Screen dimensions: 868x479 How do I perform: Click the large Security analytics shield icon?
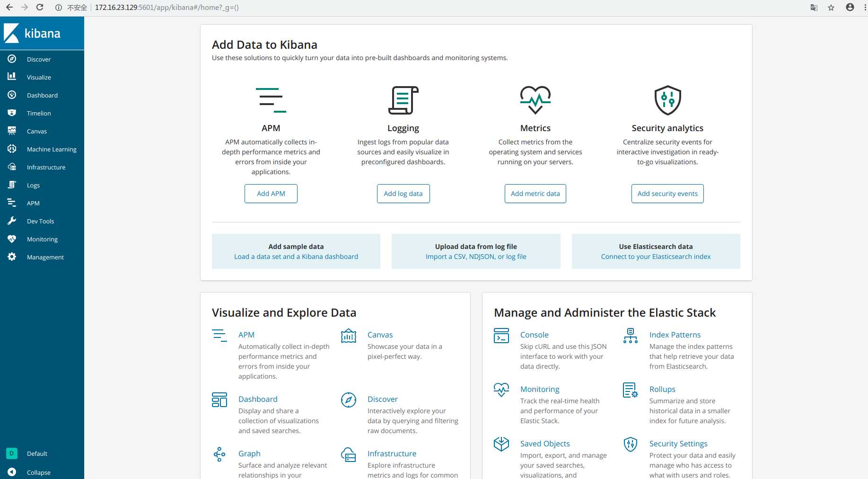[667, 100]
